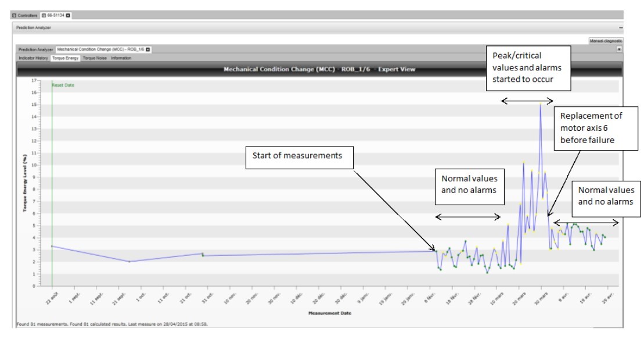Open the Information tab
This screenshot has height=339, width=644.
(x=121, y=58)
